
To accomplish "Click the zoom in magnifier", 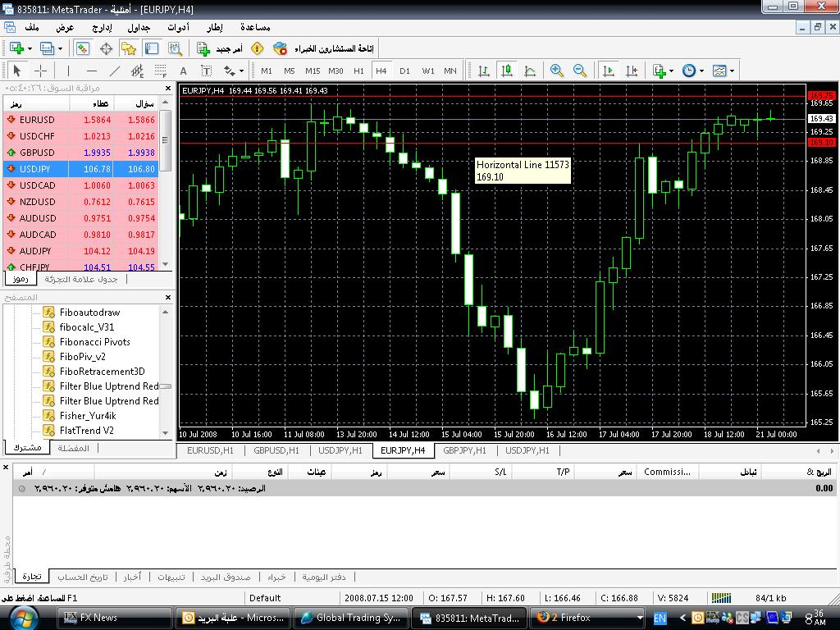I will click(x=557, y=71).
